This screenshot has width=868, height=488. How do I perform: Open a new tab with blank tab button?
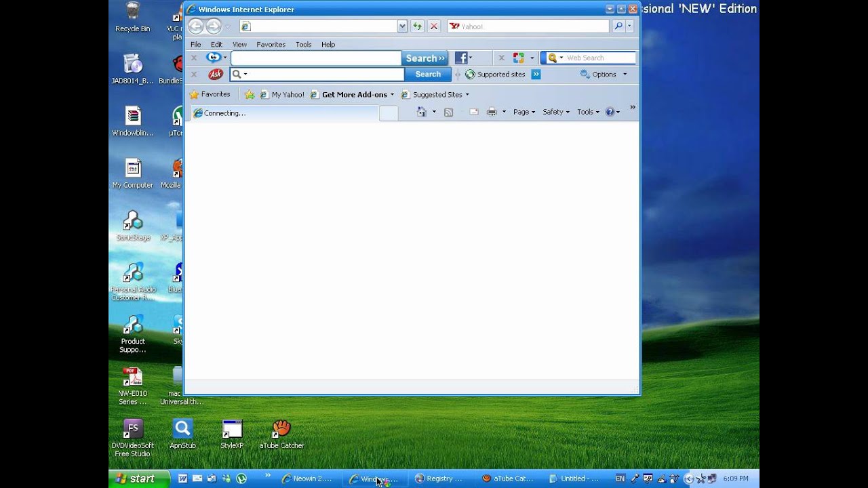click(389, 113)
